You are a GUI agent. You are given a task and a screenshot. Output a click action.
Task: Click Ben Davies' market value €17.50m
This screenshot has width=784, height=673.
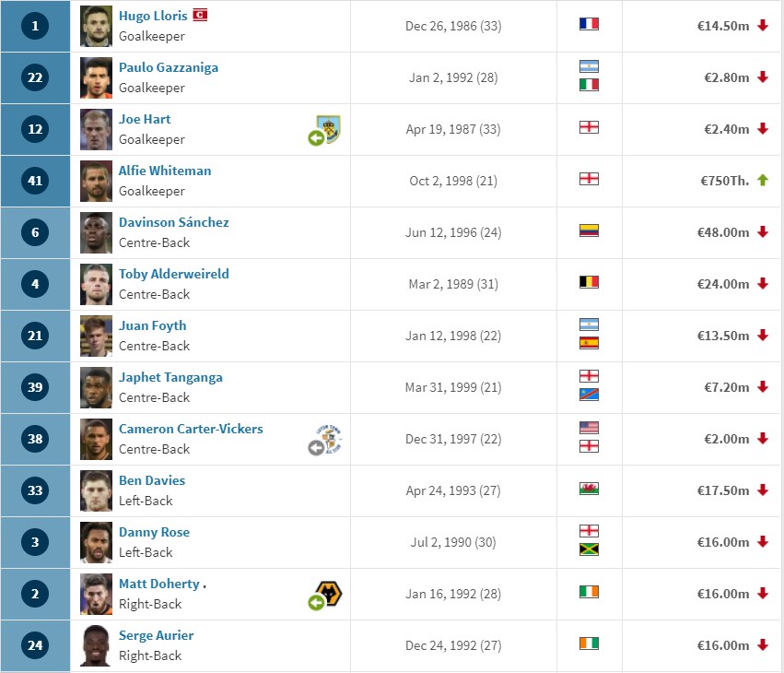(x=723, y=490)
